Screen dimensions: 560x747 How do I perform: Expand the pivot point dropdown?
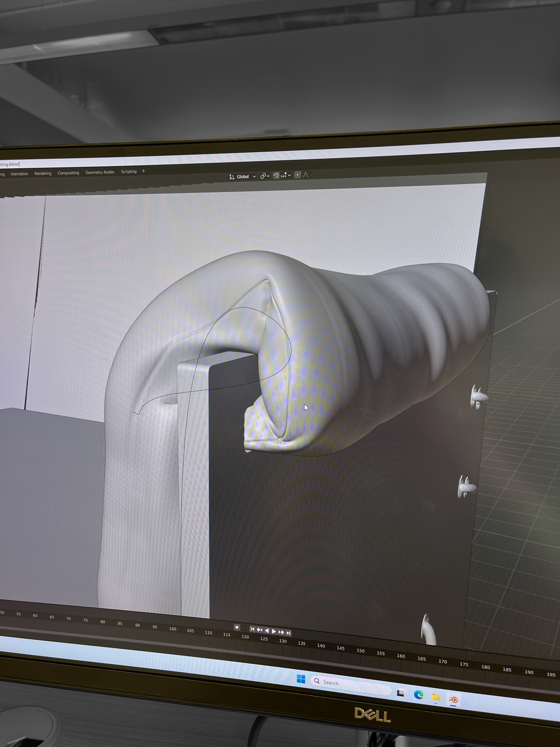coord(265,176)
